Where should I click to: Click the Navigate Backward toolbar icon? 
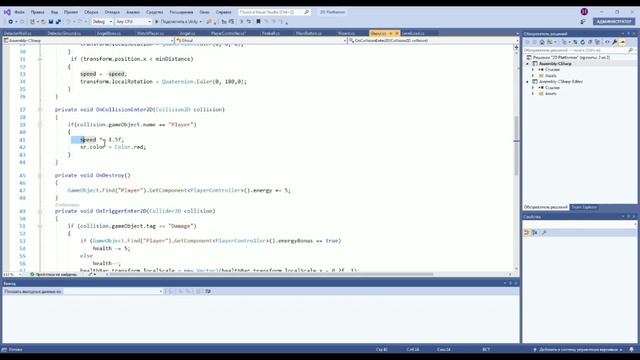(11, 22)
